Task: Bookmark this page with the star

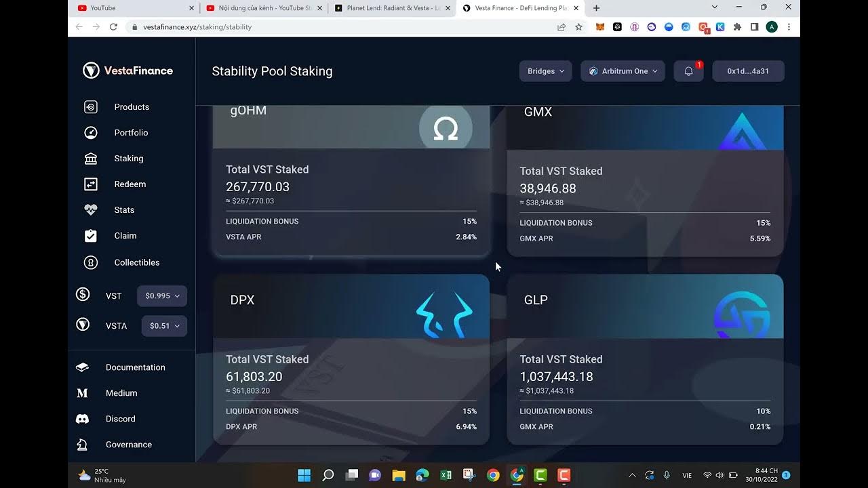Action: click(578, 27)
